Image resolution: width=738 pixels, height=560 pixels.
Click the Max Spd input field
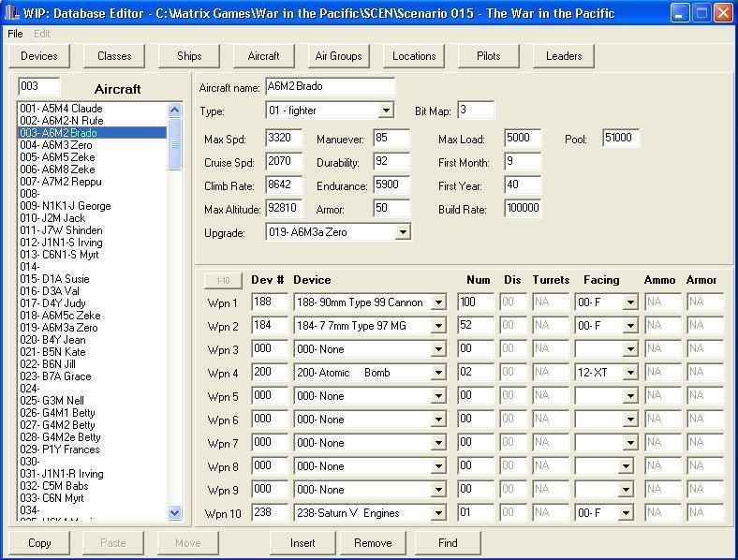point(284,139)
